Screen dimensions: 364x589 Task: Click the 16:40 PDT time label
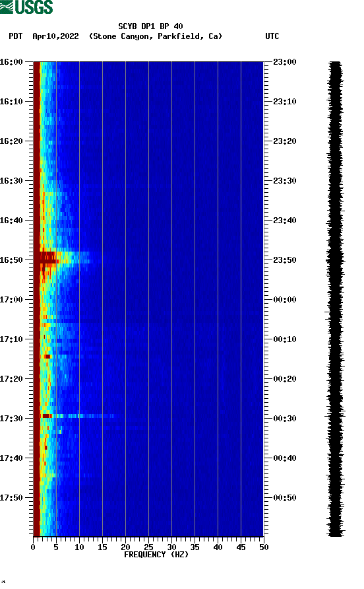pos(11,221)
